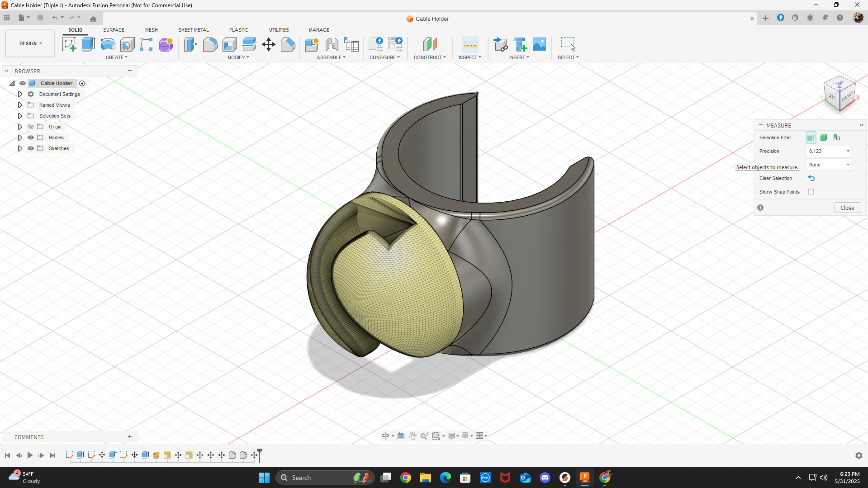Activate Cable Holder component radio button
868x488 pixels.
[x=82, y=83]
